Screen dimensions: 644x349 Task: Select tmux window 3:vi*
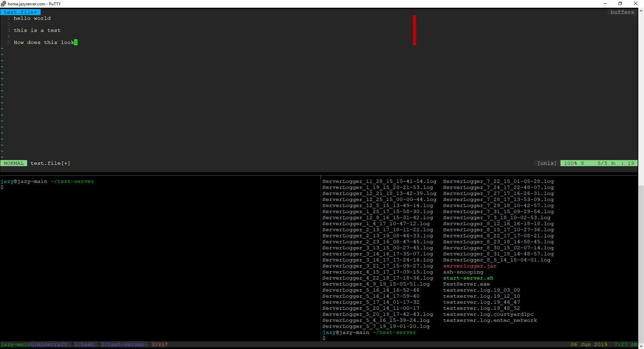pos(160,345)
